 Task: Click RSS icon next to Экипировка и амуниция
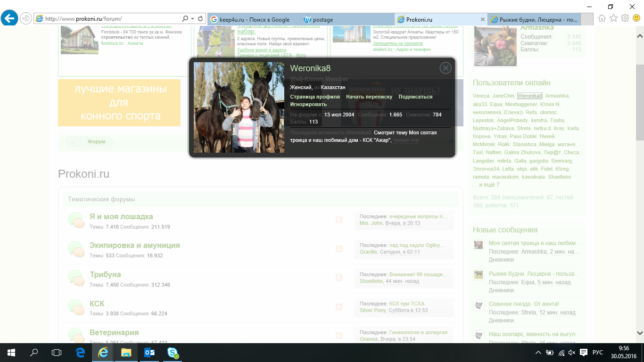tap(339, 249)
